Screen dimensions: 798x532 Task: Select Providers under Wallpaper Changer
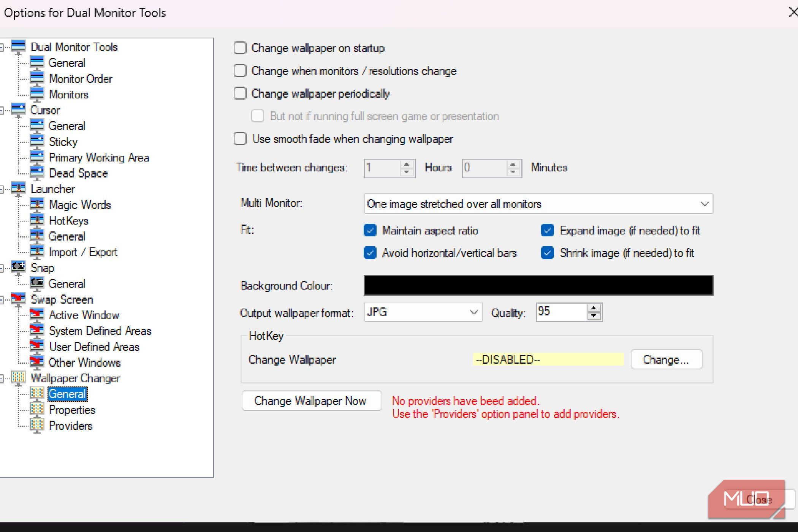tap(71, 426)
